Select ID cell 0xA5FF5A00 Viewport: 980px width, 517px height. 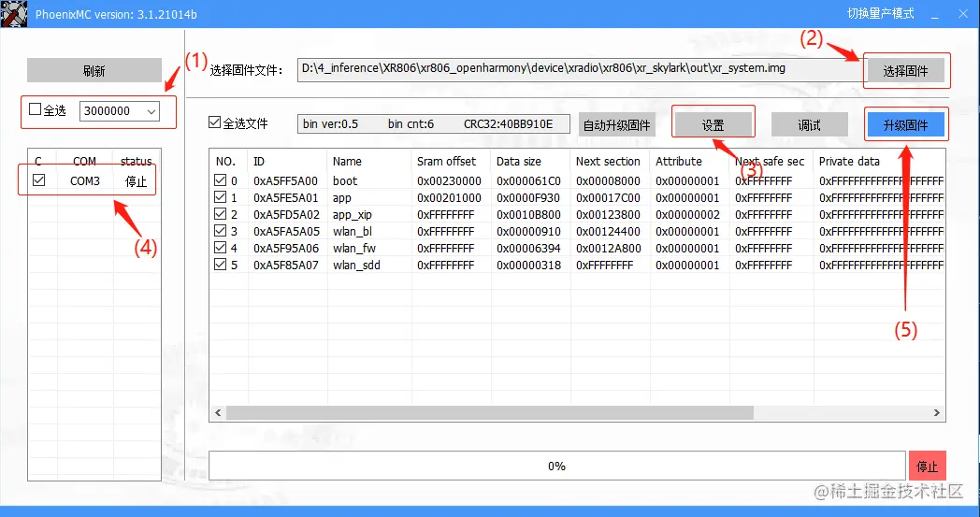point(285,181)
